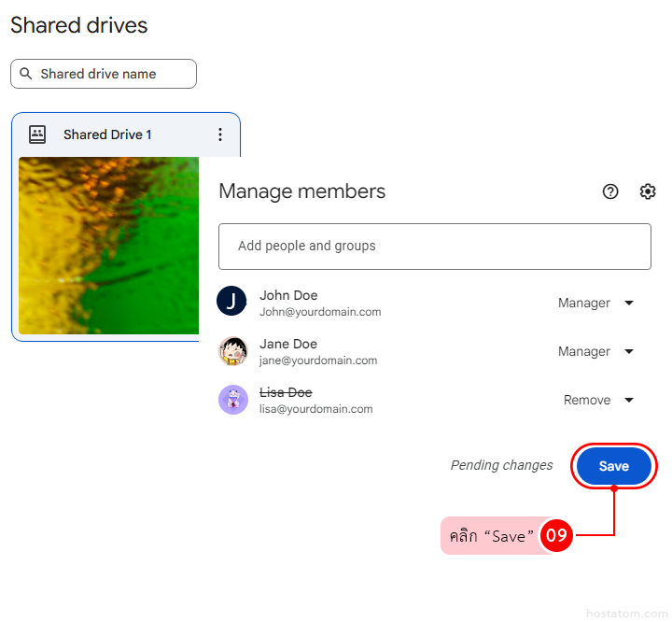Click the Pending changes label
The width and height of the screenshot is (672, 622).
[x=501, y=465]
